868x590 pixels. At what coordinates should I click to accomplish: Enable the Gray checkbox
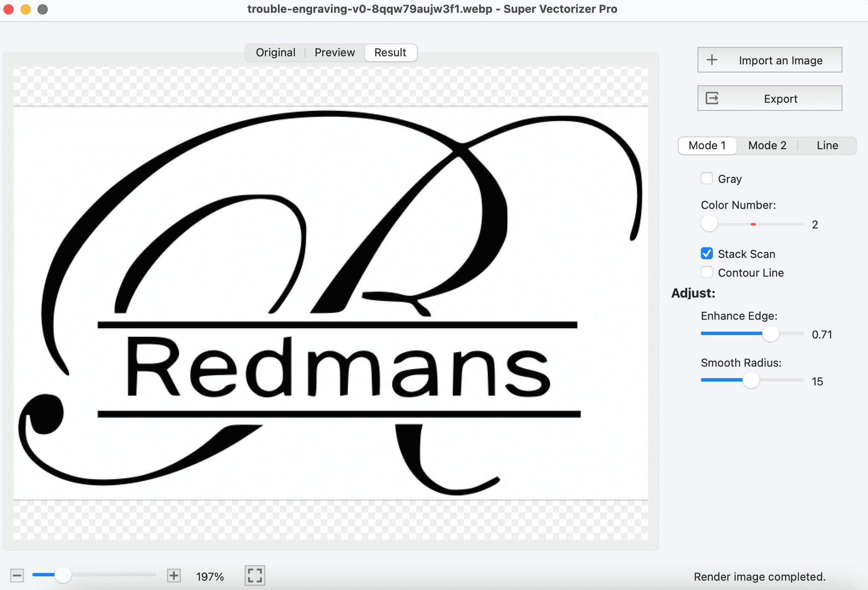707,178
